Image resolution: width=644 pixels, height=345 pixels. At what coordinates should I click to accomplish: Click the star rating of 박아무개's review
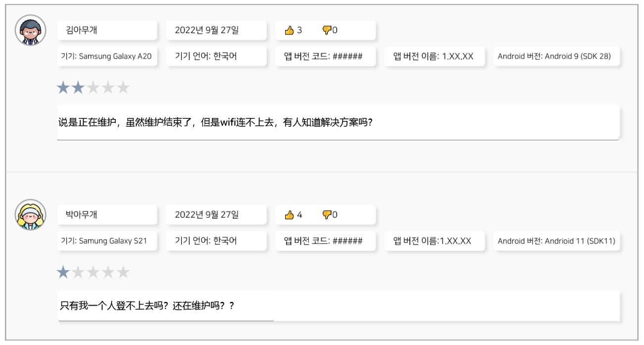coord(93,272)
